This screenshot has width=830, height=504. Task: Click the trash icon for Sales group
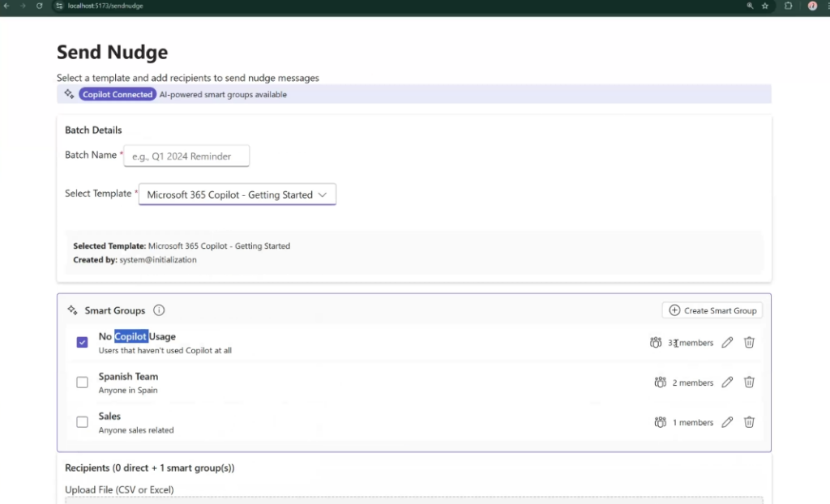(x=749, y=422)
